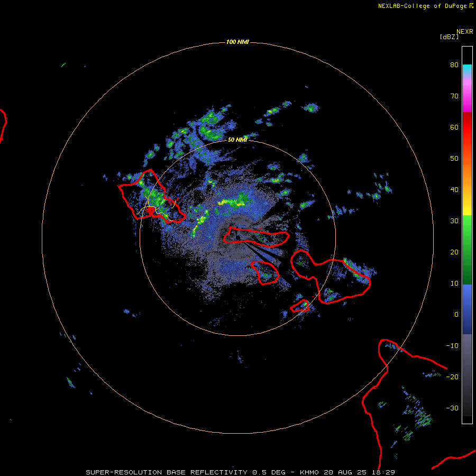
Task: Click the -10 value on the dBZ scale
Action: click(x=452, y=346)
